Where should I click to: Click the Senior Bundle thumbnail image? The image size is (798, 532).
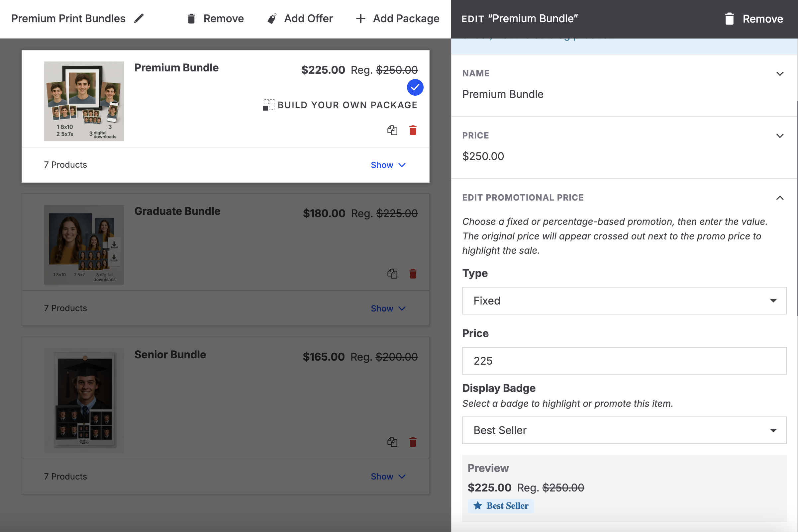click(84, 400)
